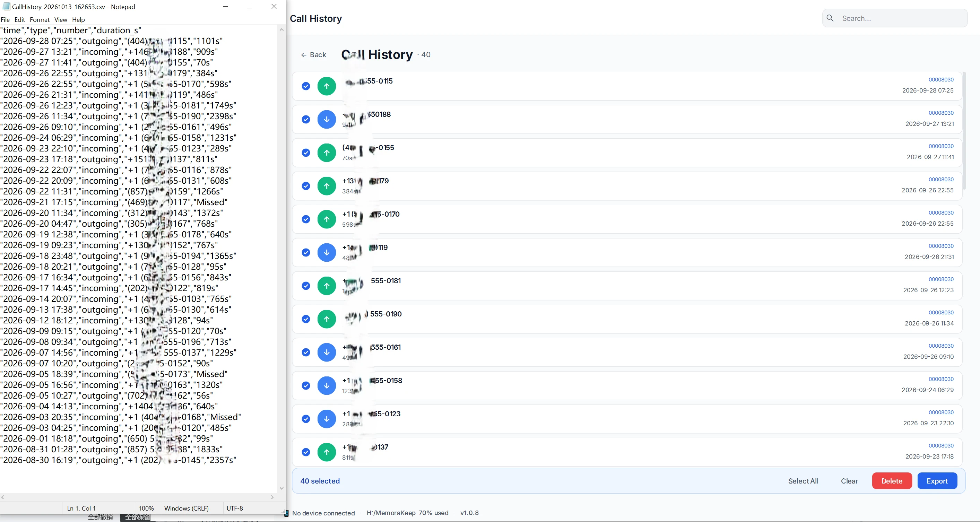This screenshot has width=980, height=522.
Task: Click the Select All button
Action: click(x=803, y=481)
